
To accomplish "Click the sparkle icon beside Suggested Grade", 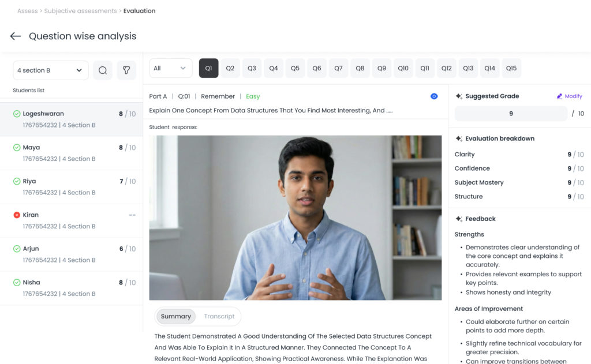I will tap(459, 96).
